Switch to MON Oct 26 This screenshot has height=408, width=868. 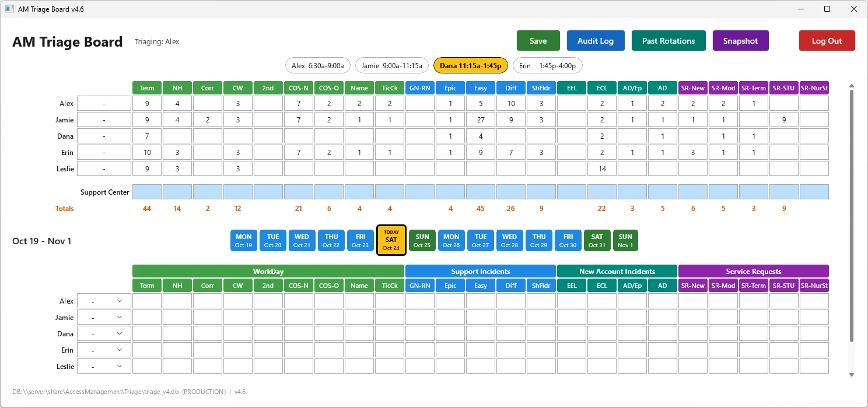point(452,240)
